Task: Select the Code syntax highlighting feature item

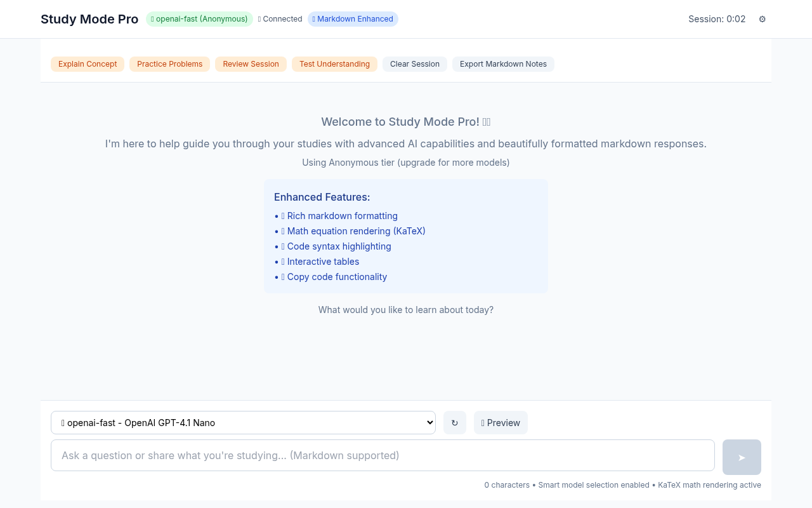Action: click(339, 246)
